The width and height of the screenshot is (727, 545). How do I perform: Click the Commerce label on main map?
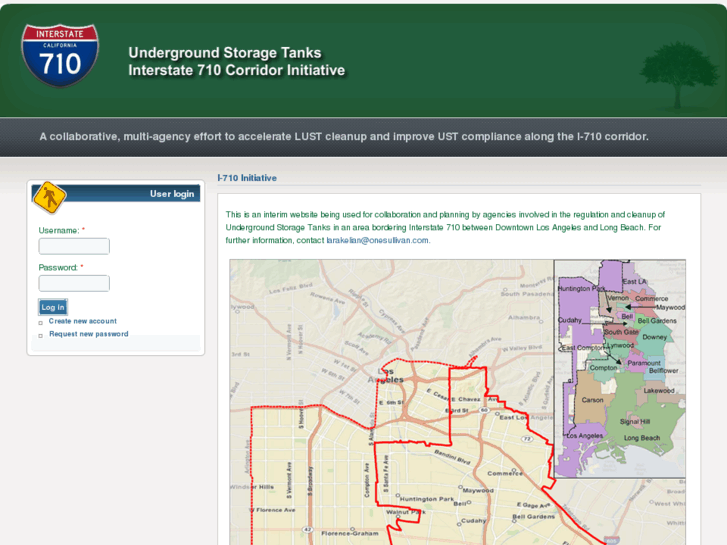(x=505, y=473)
